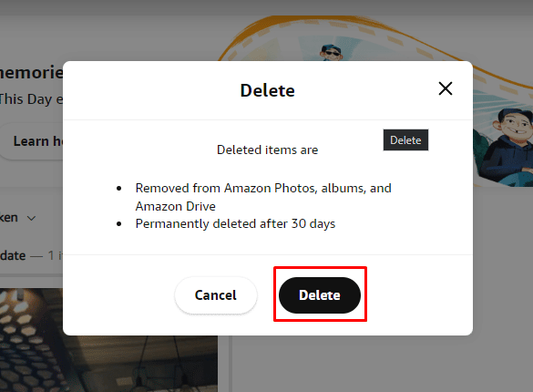
Task: Select 'Permanently deleted after 30 days' line
Action: [235, 223]
